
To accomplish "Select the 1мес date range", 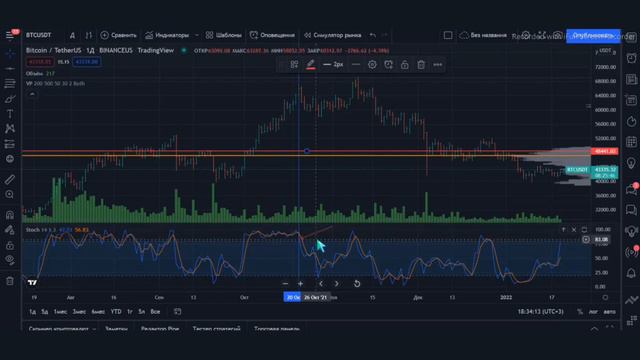I will click(60, 311).
